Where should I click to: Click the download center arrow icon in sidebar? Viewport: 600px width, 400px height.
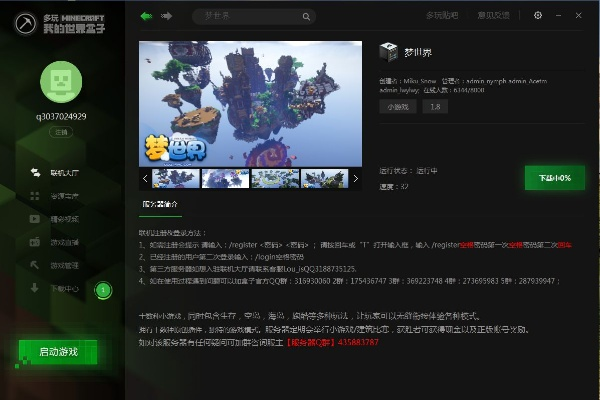coord(35,288)
